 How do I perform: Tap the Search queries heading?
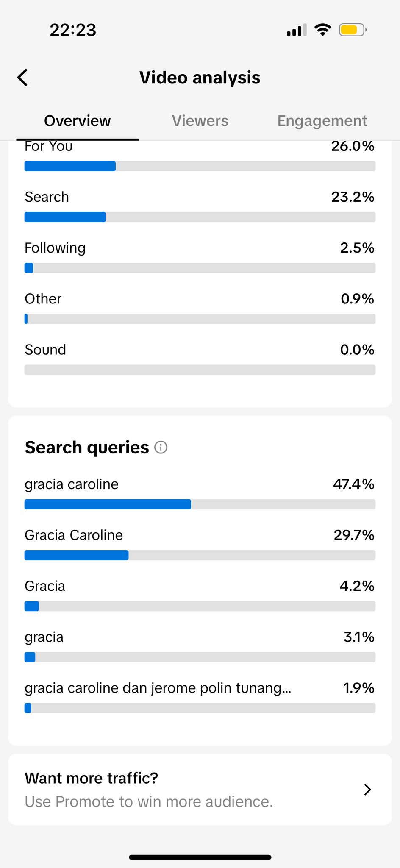click(x=87, y=448)
